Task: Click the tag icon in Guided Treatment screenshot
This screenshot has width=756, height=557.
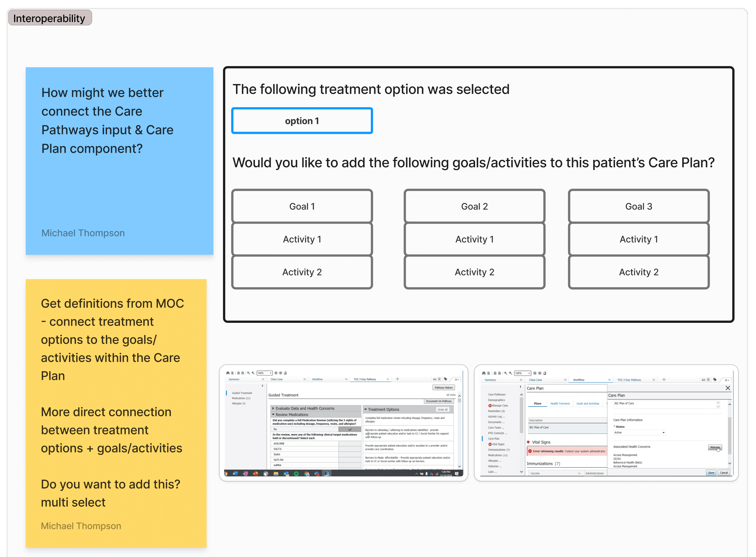Action: coord(445,379)
